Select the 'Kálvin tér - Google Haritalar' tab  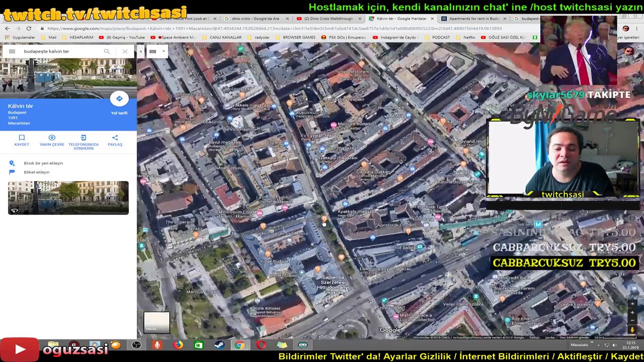point(401,19)
